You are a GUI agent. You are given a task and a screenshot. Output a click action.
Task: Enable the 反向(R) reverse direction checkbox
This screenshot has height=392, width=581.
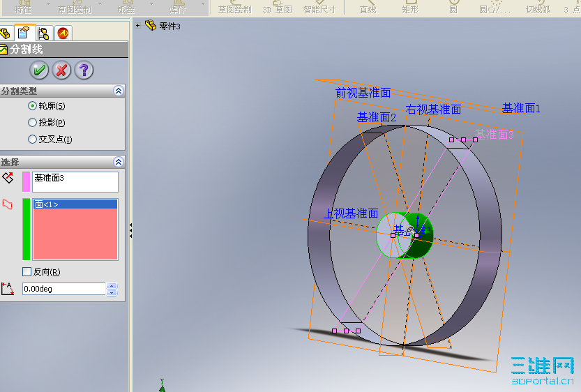(x=27, y=271)
